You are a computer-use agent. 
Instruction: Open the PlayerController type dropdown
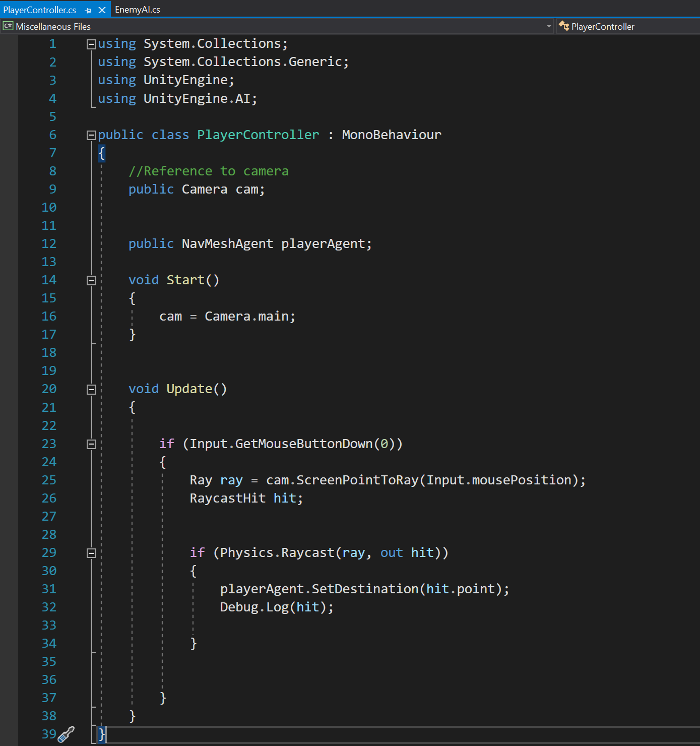[x=628, y=26]
